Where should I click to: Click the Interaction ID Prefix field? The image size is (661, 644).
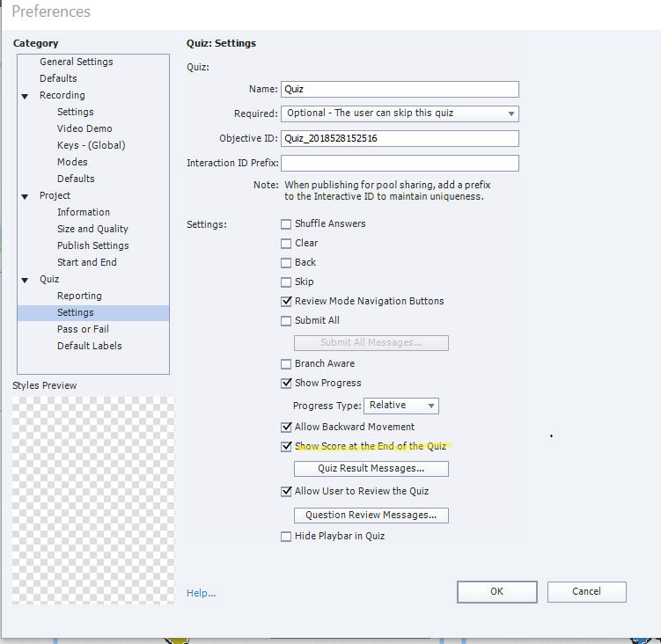click(x=400, y=163)
